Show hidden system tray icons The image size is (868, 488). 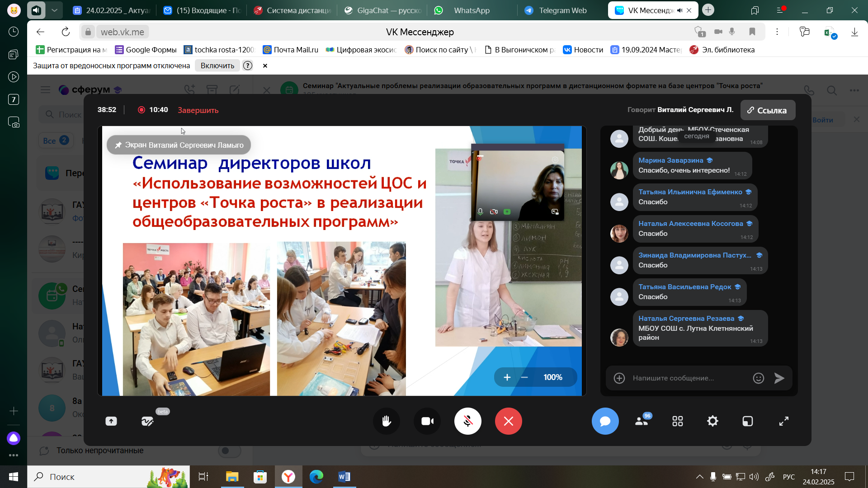coord(699,477)
